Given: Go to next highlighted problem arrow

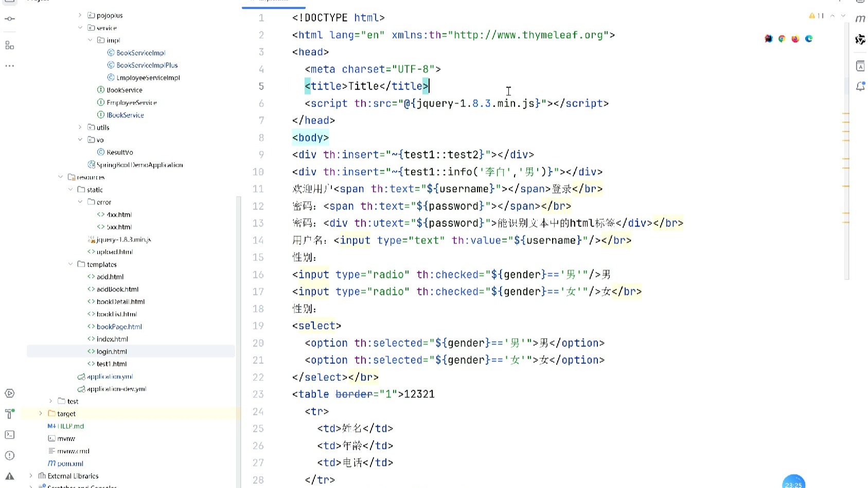Looking at the screenshot, I should [x=843, y=16].
